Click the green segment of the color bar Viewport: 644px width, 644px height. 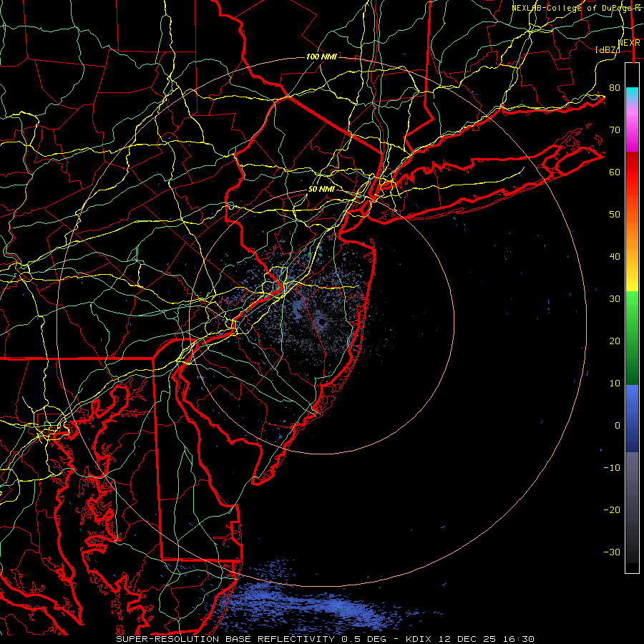click(632, 339)
